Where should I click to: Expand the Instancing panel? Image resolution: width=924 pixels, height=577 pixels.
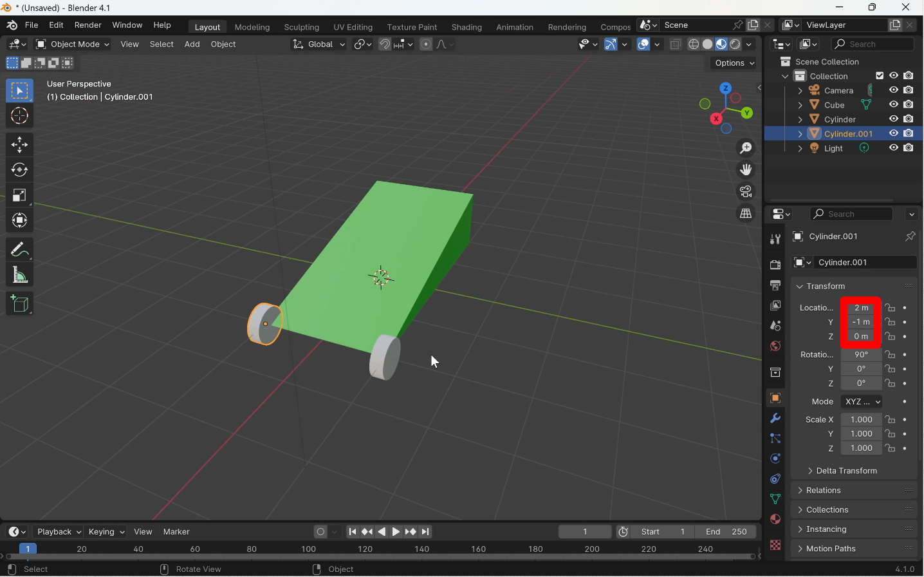(855, 529)
